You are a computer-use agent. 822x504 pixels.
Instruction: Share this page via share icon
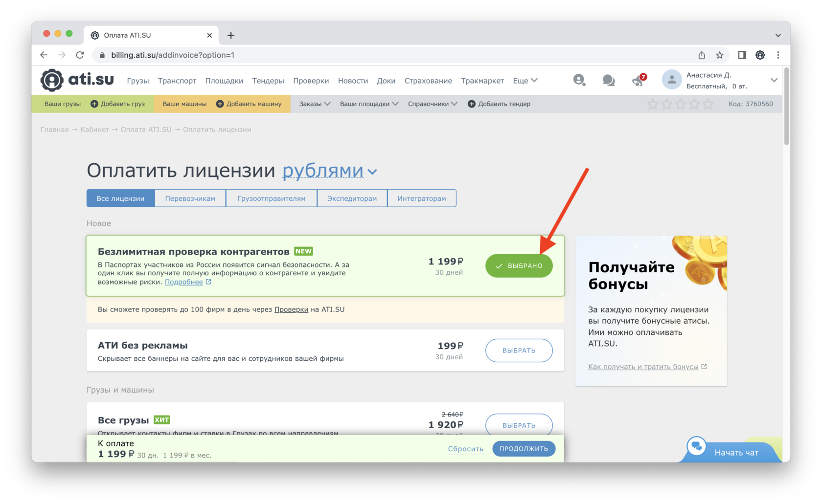pyautogui.click(x=702, y=55)
